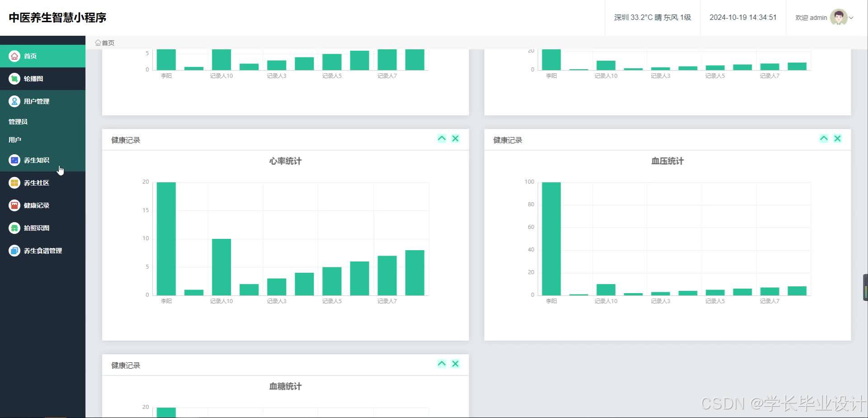Click the 2024-10-19 date and time
The height and width of the screenshot is (418, 868).
point(743,18)
